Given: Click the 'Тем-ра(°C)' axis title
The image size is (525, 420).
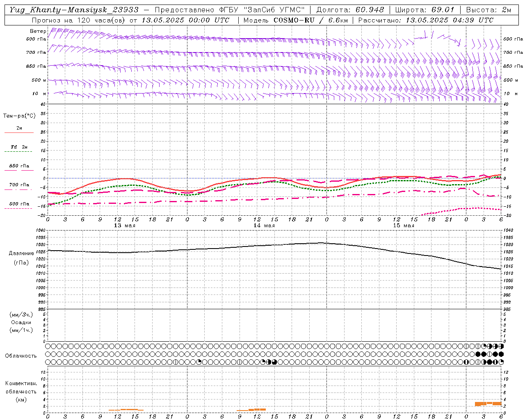Looking at the screenshot, I should tap(19, 116).
